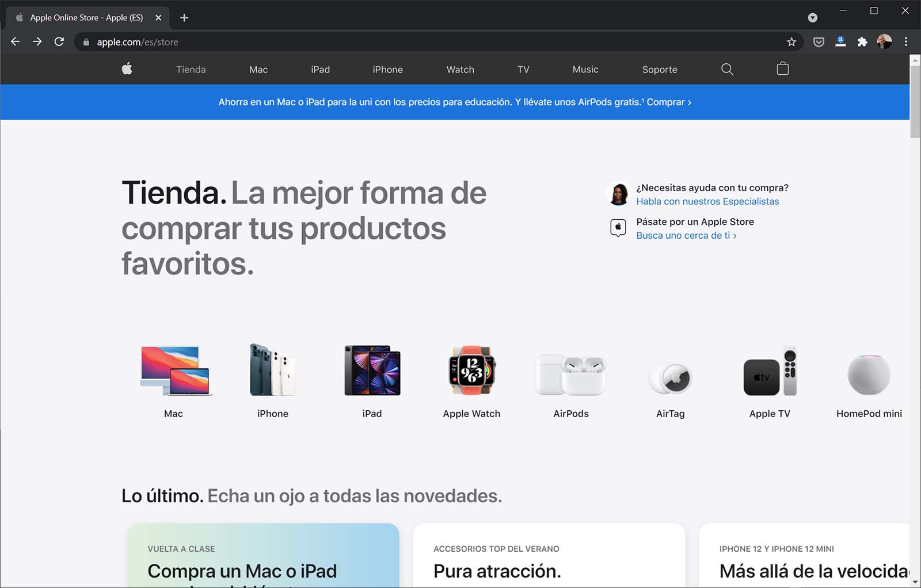View the site padlock information
Viewport: 921px width, 588px height.
tap(86, 42)
